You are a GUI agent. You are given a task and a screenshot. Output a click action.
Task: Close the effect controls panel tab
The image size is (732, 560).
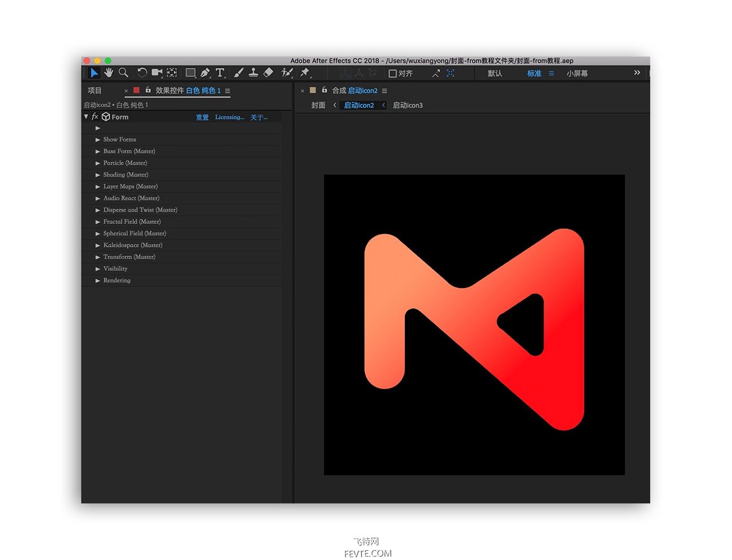126,91
